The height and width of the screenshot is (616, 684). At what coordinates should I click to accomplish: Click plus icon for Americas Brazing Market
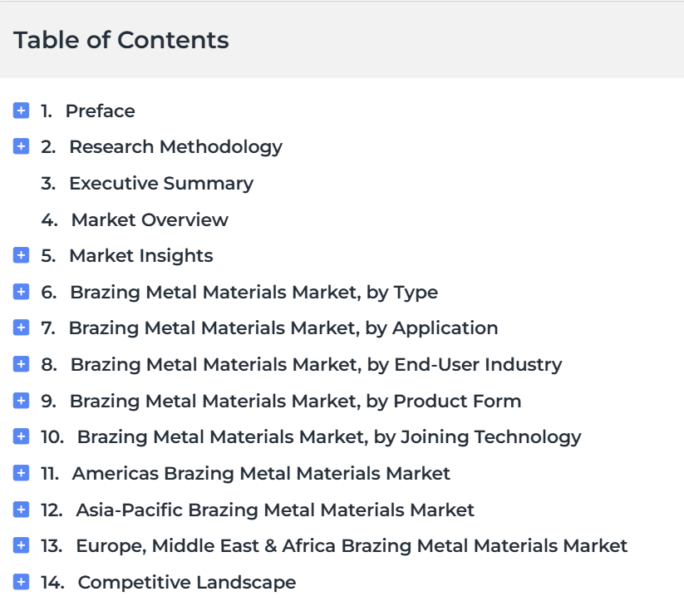coord(21,473)
